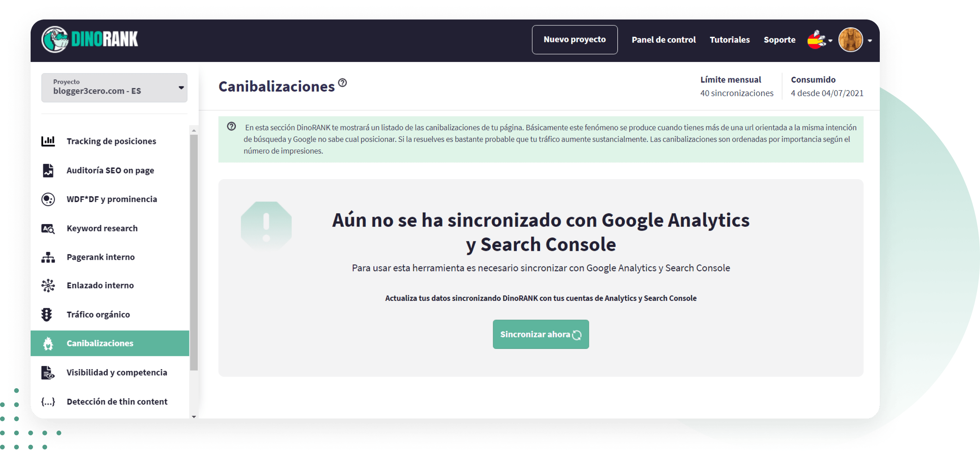The image size is (980, 455).
Task: Click the warning exclamation octagon icon
Action: pyautogui.click(x=266, y=227)
